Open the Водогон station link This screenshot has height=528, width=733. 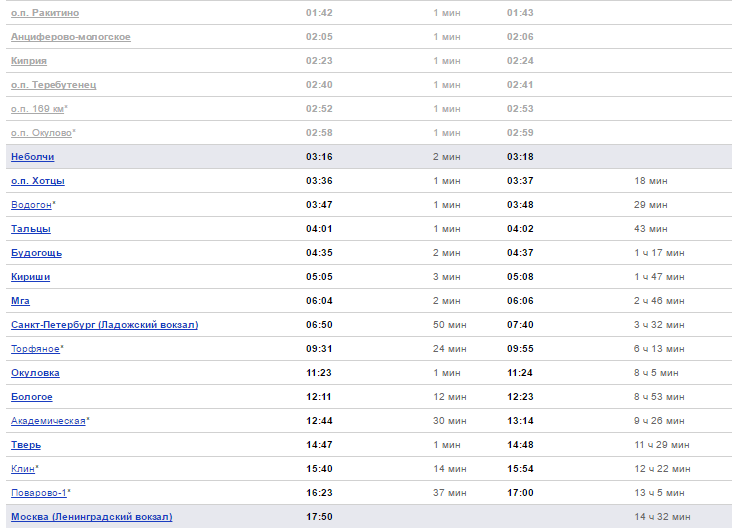(x=31, y=205)
